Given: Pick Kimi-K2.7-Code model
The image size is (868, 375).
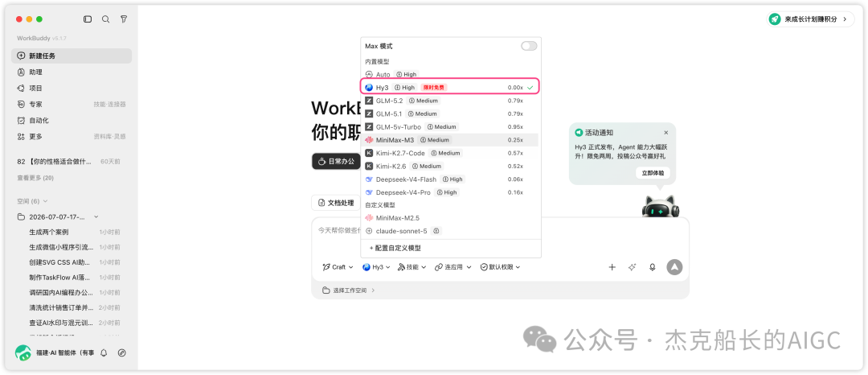Looking at the screenshot, I should (x=451, y=153).
